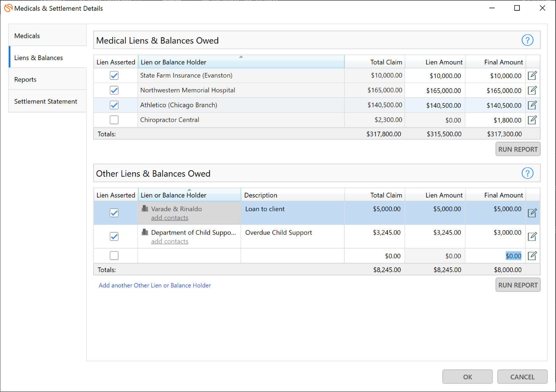This screenshot has height=392, width=556.
Task: Sort other liens by Total Claim header
Action: click(x=375, y=195)
